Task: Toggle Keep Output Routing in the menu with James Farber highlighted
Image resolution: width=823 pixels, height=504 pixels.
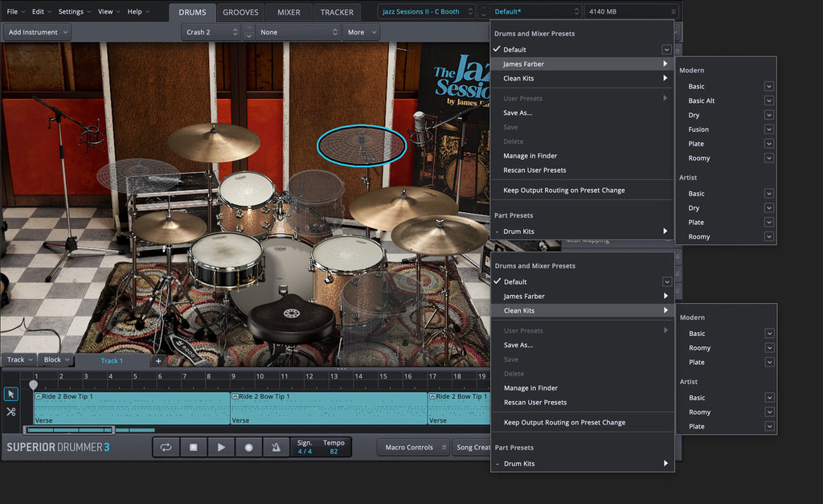Action: [563, 190]
